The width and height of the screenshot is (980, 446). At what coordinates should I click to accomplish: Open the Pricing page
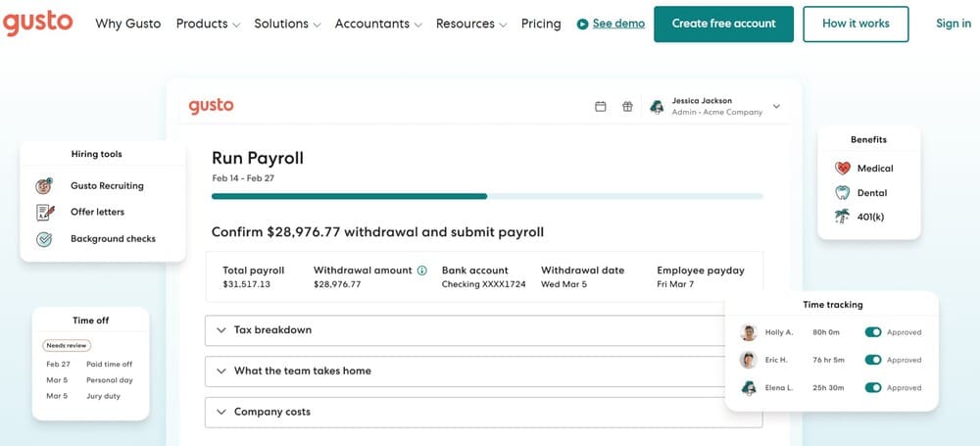[x=541, y=24]
